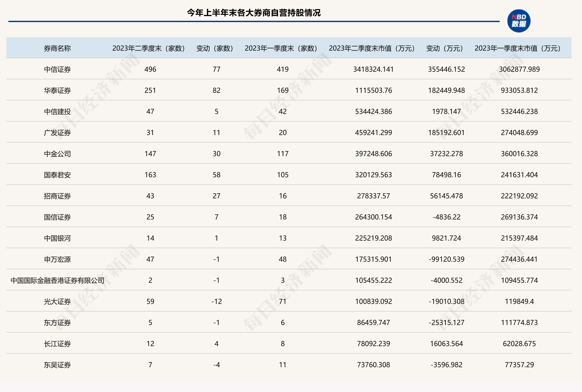Click the 招商证券 row name
This screenshot has width=582, height=392.
click(57, 196)
